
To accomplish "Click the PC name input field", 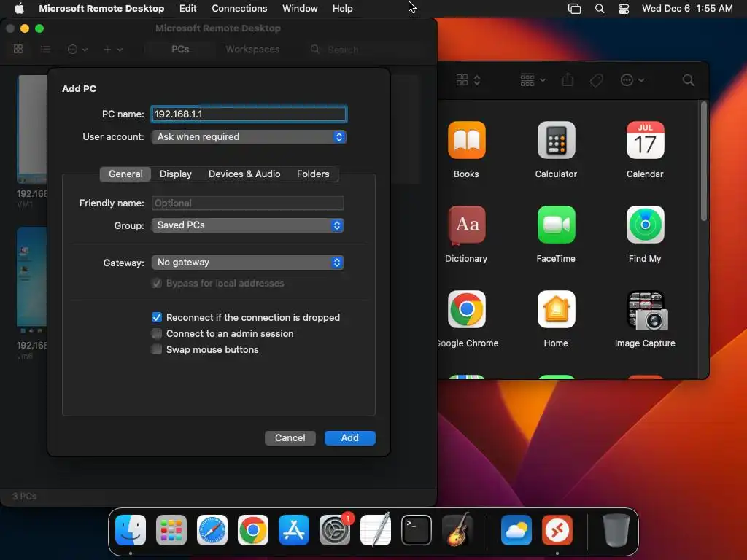I will point(249,114).
